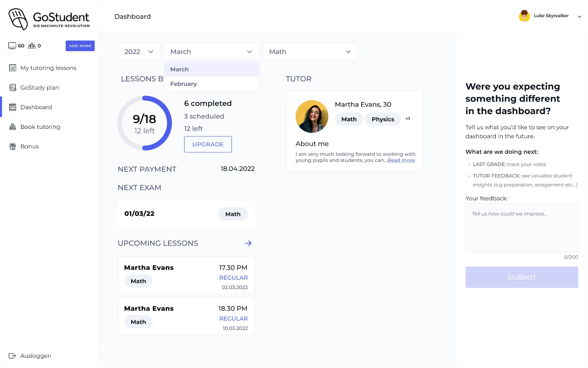This screenshot has height=368, width=588.
Task: Open Luke Skywalker account menu chevron
Action: click(x=580, y=17)
